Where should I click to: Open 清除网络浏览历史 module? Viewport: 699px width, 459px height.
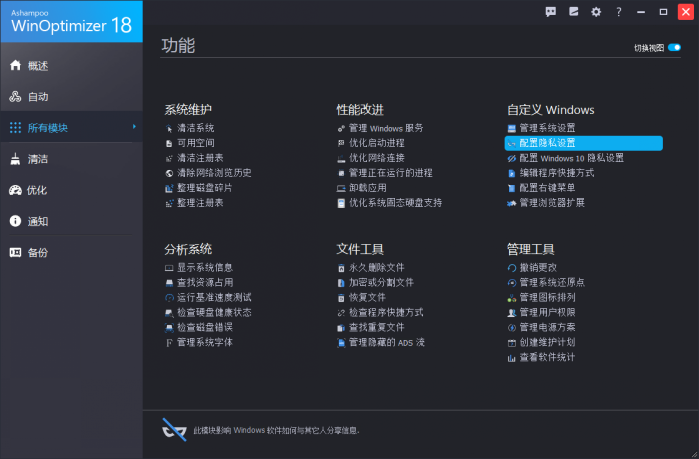[x=214, y=173]
